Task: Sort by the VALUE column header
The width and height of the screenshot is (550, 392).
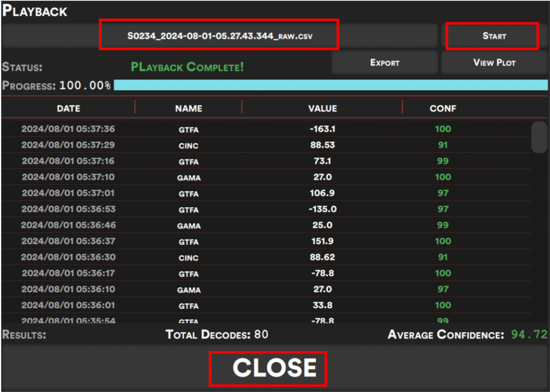Action: coord(322,108)
